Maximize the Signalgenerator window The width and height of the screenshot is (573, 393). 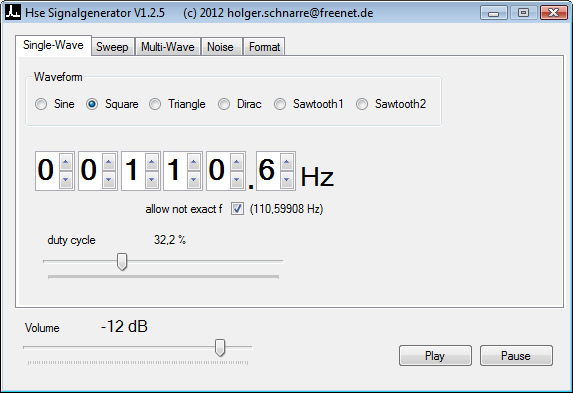523,13
